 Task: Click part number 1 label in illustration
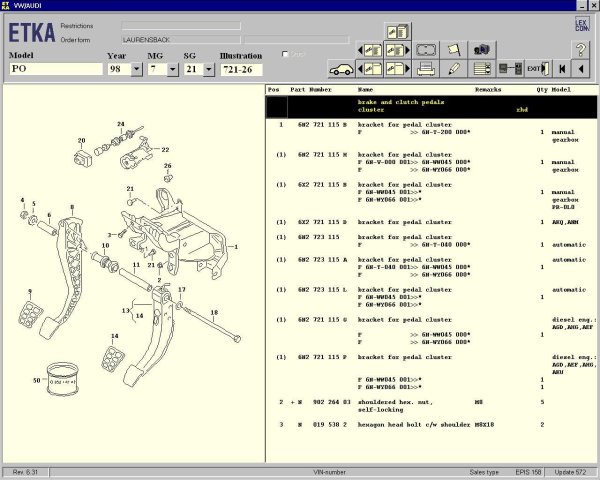[x=236, y=247]
